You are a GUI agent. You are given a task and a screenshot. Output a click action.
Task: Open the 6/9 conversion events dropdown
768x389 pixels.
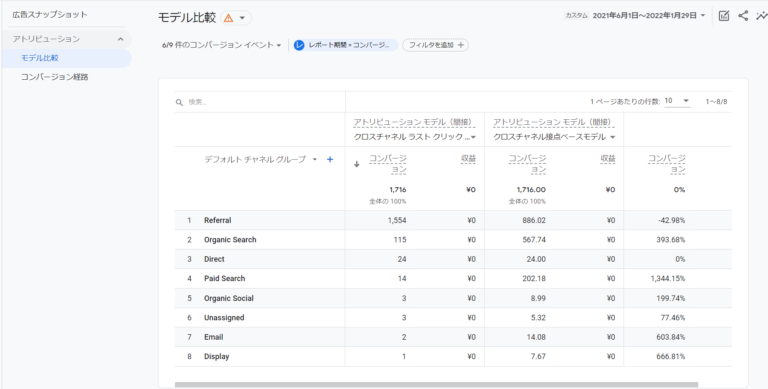pos(222,45)
